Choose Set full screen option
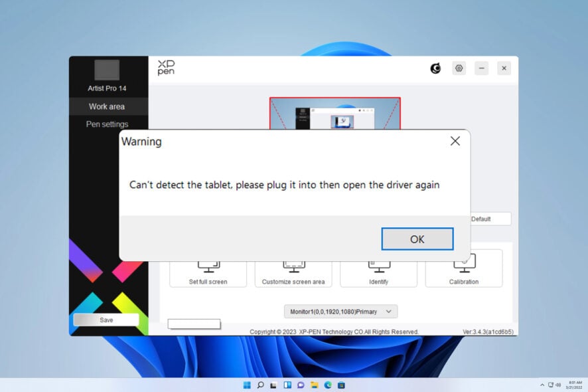588x392 pixels. point(208,274)
